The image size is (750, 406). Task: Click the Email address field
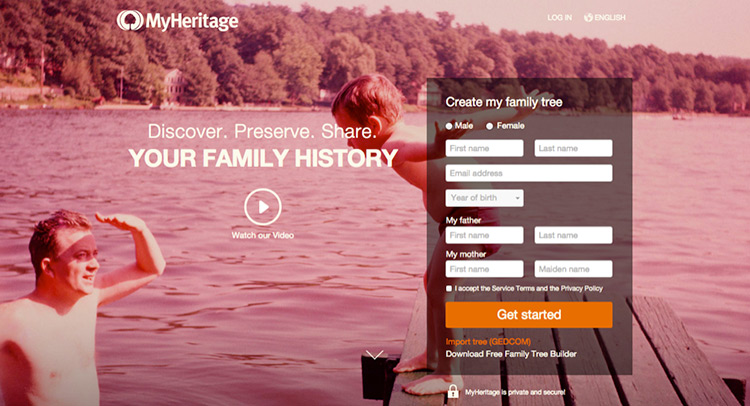click(x=529, y=173)
